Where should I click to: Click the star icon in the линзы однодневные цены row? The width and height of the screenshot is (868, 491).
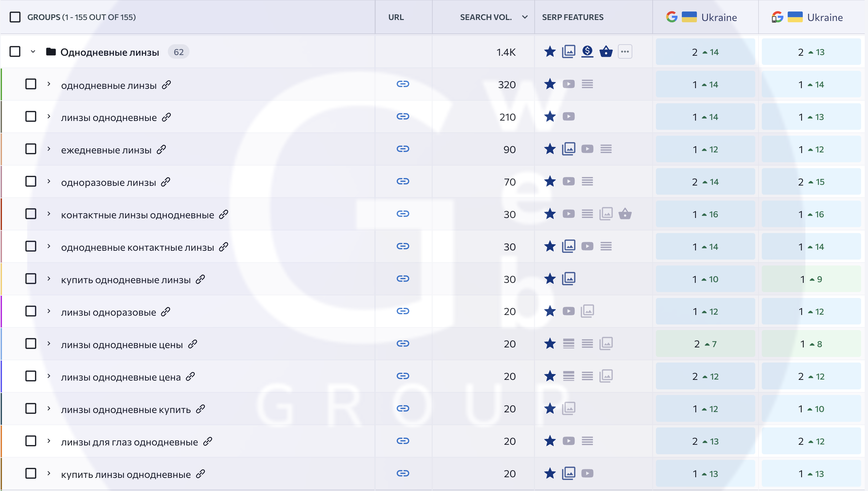click(550, 344)
